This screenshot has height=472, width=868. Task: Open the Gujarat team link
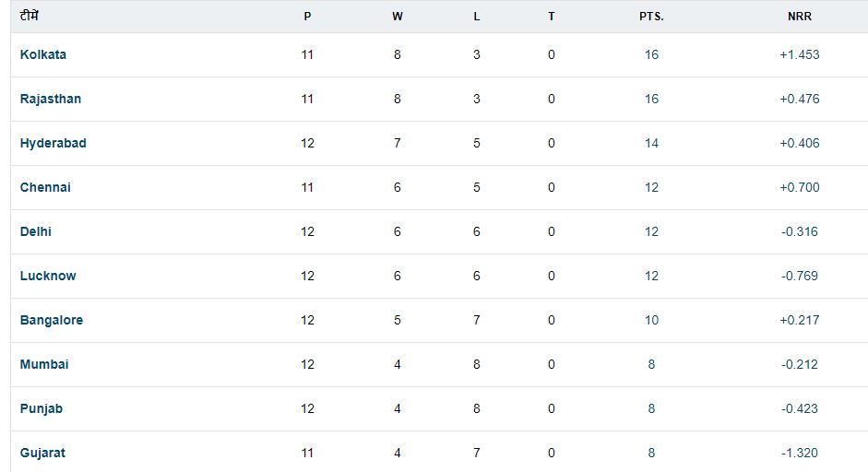pyautogui.click(x=42, y=453)
